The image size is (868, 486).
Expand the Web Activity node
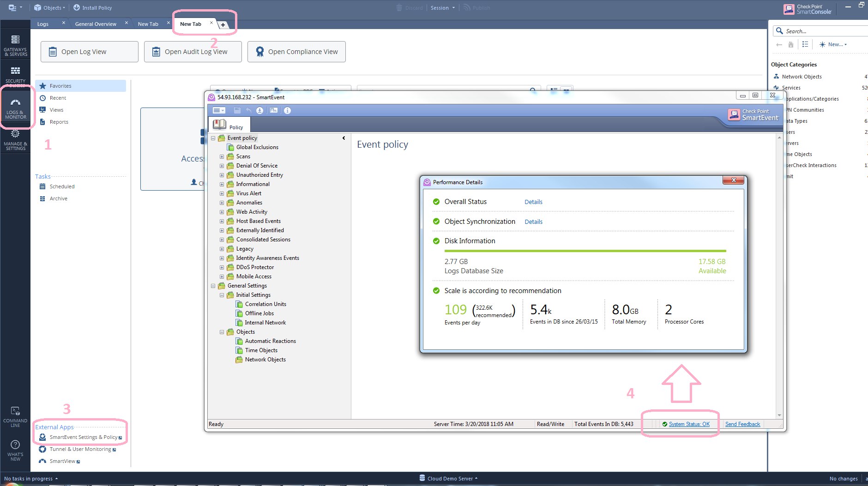point(222,212)
